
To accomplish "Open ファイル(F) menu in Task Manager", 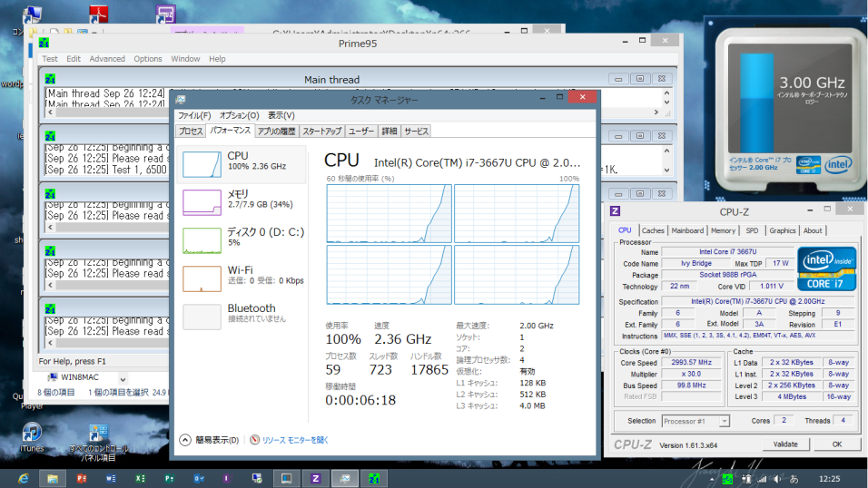I will (x=194, y=115).
